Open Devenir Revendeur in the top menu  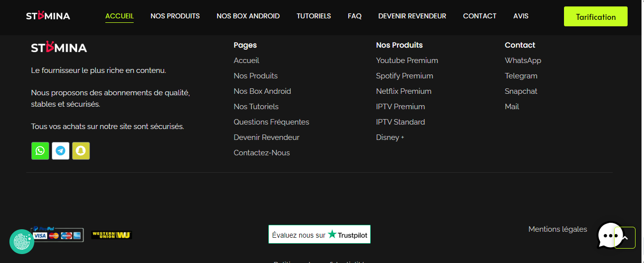coord(412,16)
